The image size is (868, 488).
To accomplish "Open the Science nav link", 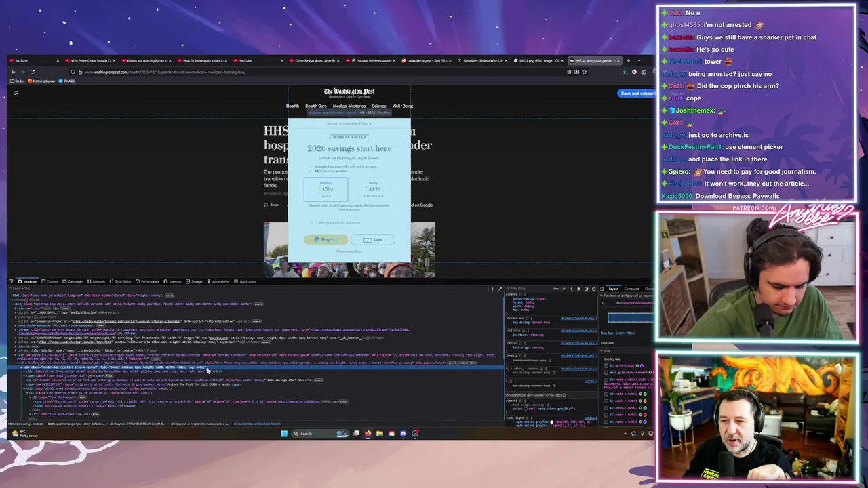I will pyautogui.click(x=379, y=106).
